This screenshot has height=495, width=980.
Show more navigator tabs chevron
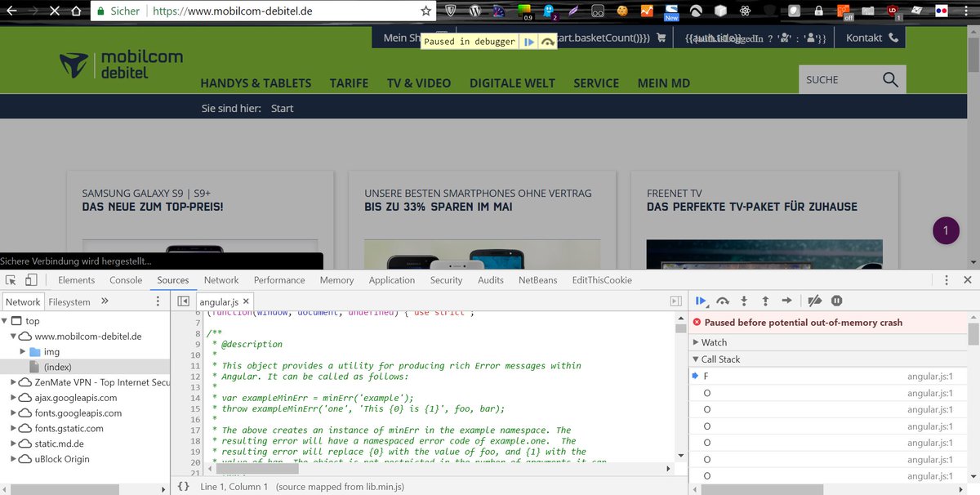(x=105, y=301)
